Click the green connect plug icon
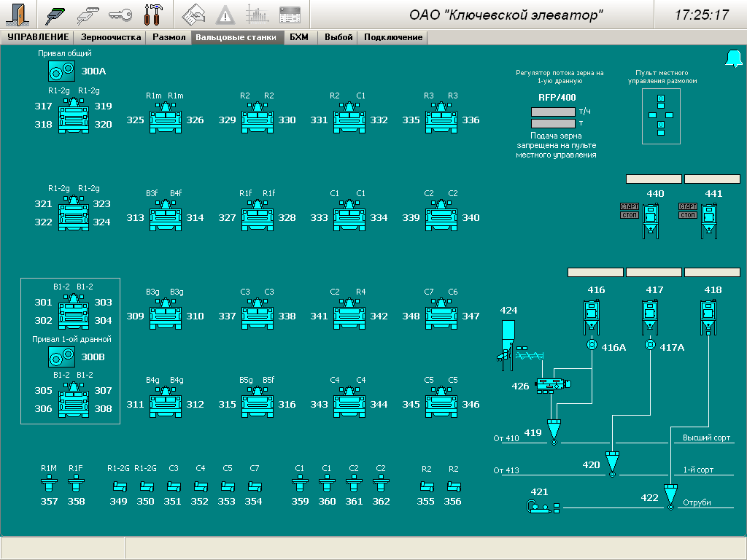Image resolution: width=747 pixels, height=560 pixels. tap(57, 15)
